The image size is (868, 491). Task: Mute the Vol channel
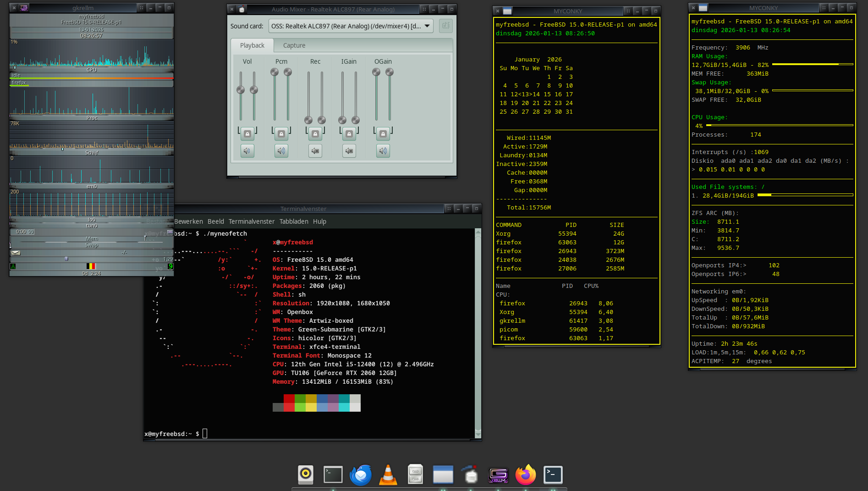247,151
